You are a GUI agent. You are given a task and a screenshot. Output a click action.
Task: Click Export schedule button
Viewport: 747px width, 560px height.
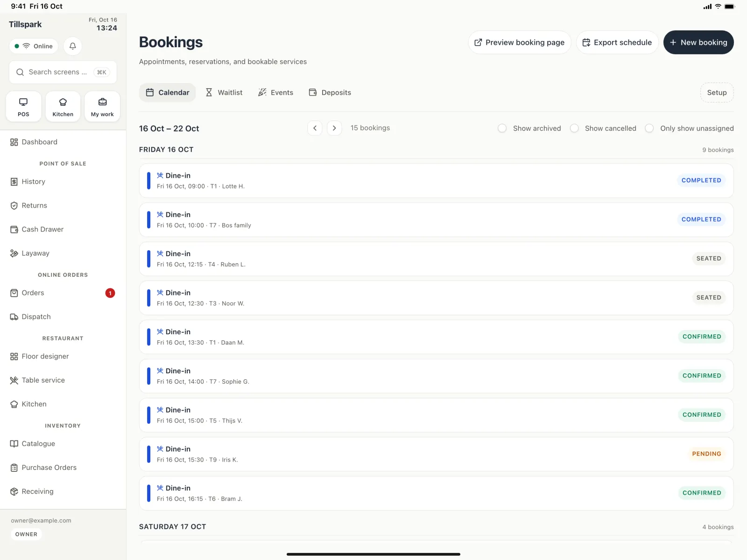pos(617,42)
